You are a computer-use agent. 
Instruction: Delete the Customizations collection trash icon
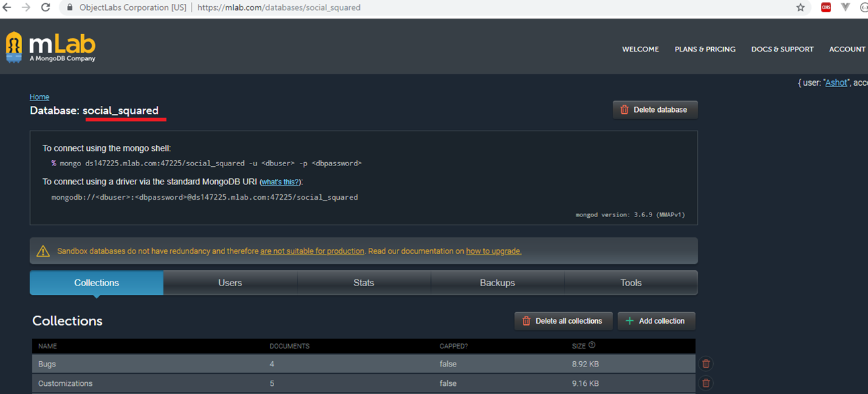pos(706,383)
